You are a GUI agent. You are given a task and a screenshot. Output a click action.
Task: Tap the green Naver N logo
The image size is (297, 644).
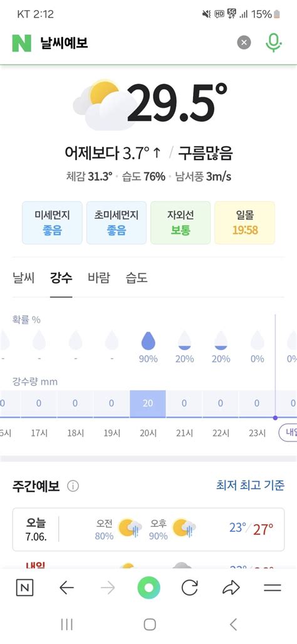pyautogui.click(x=22, y=43)
